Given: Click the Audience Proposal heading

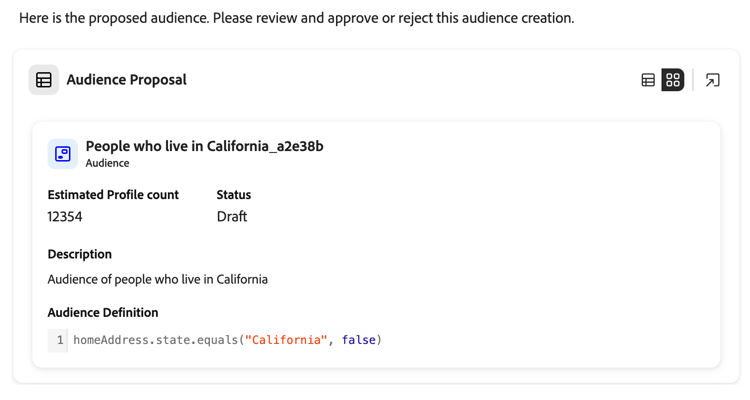Looking at the screenshot, I should coord(126,80).
